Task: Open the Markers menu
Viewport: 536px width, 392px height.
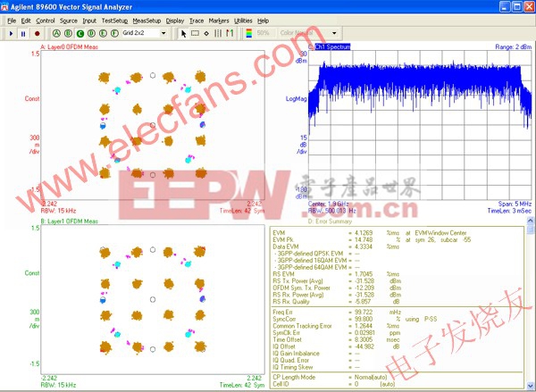Action: 219,21
